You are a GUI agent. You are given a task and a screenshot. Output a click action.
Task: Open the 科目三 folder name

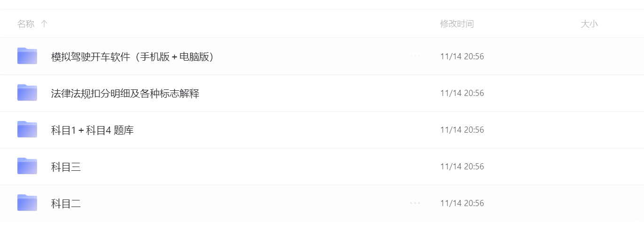pos(66,167)
